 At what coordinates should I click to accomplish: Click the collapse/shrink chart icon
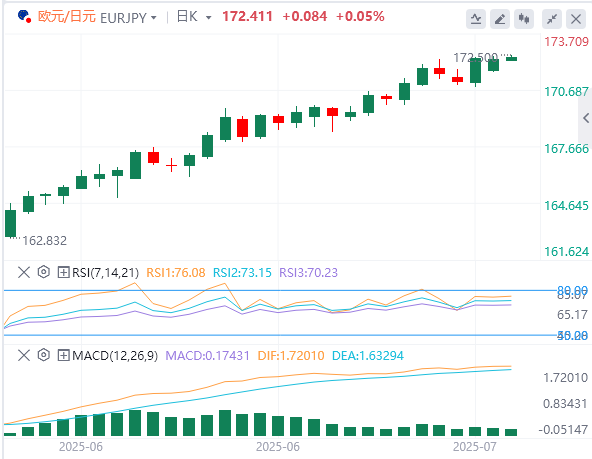click(x=552, y=18)
